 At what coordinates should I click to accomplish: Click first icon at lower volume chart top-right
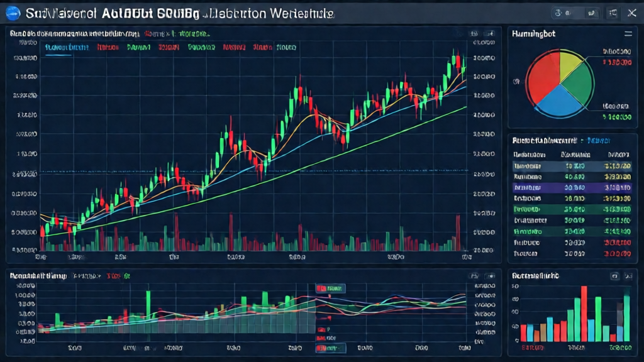[474, 276]
